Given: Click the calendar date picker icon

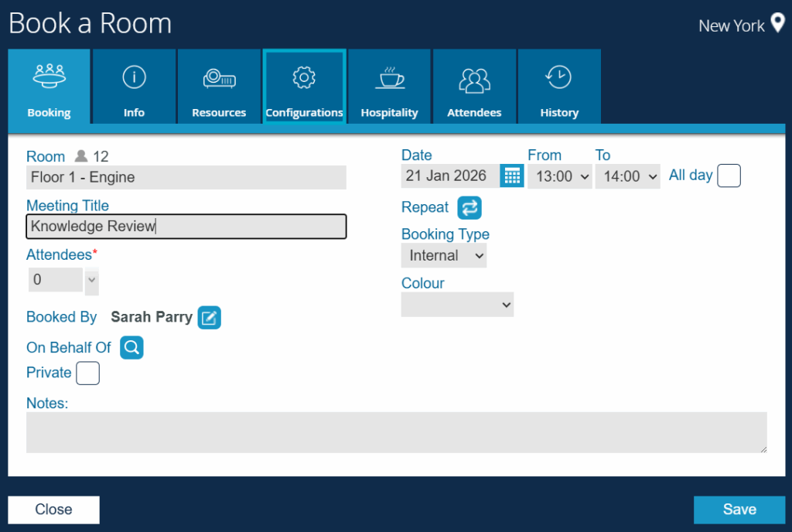Looking at the screenshot, I should point(511,176).
